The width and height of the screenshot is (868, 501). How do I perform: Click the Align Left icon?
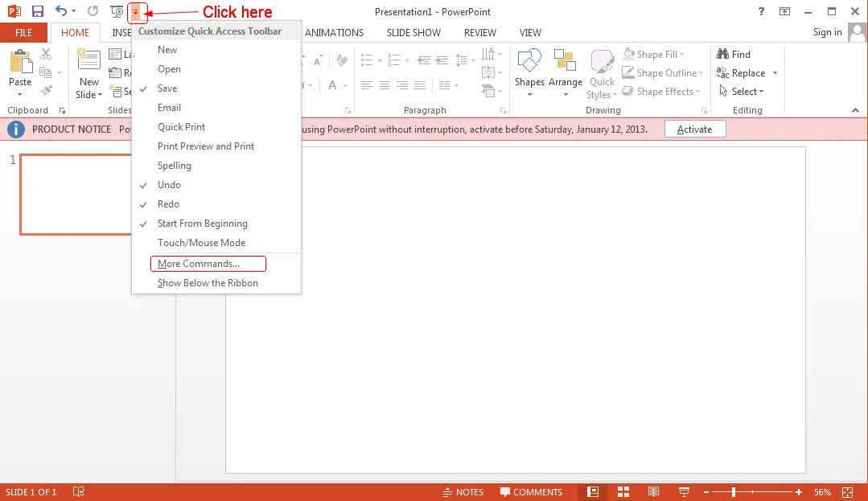point(367,84)
